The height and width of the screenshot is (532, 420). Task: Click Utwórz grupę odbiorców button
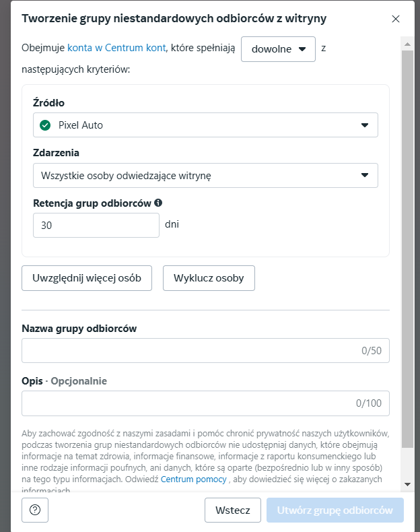335,510
